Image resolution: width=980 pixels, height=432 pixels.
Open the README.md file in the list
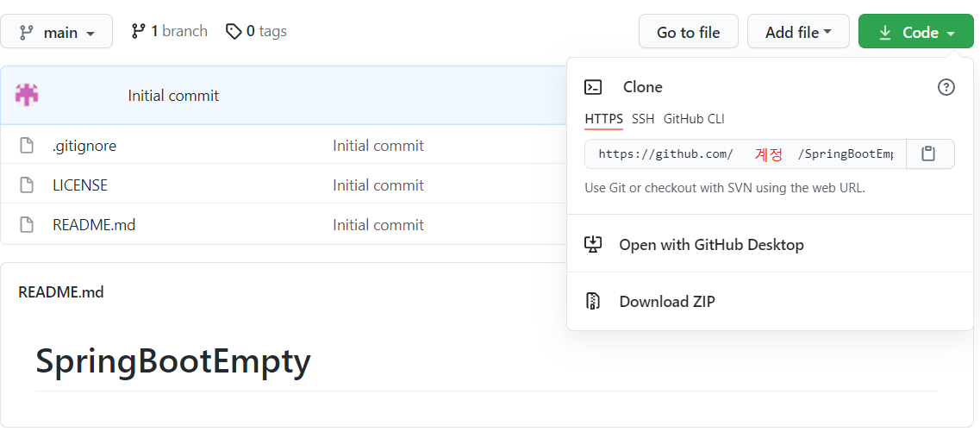tap(94, 224)
